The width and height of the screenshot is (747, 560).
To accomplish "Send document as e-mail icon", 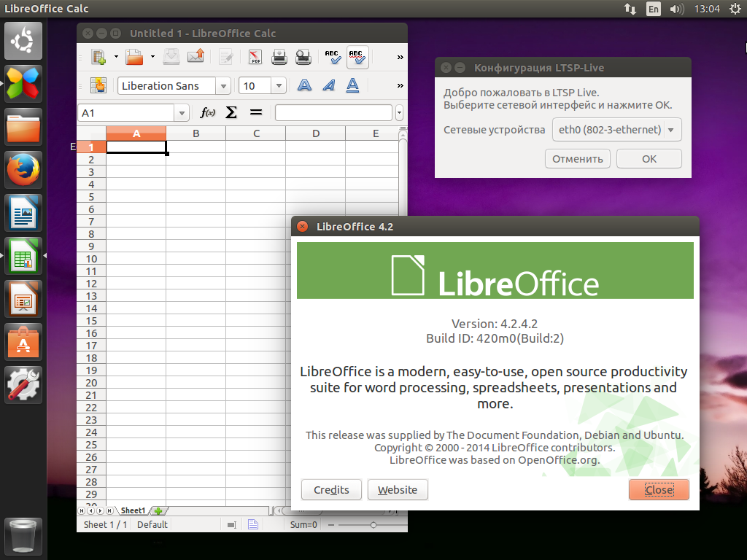I will click(196, 57).
